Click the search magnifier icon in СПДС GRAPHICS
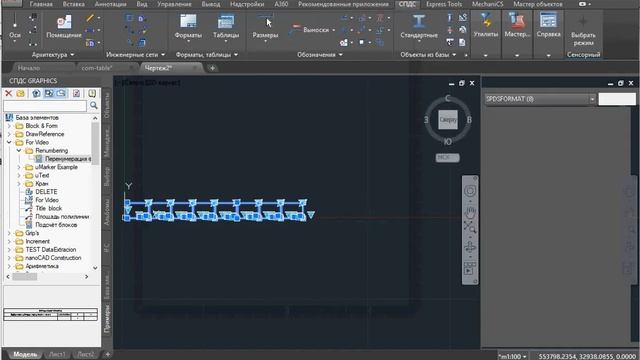The image size is (640, 360). pos(94,106)
